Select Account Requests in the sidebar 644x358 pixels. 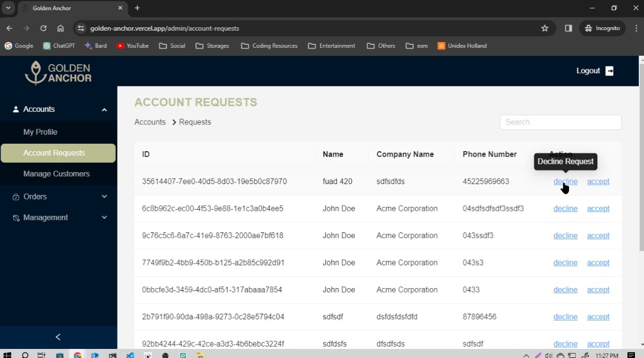pos(59,153)
